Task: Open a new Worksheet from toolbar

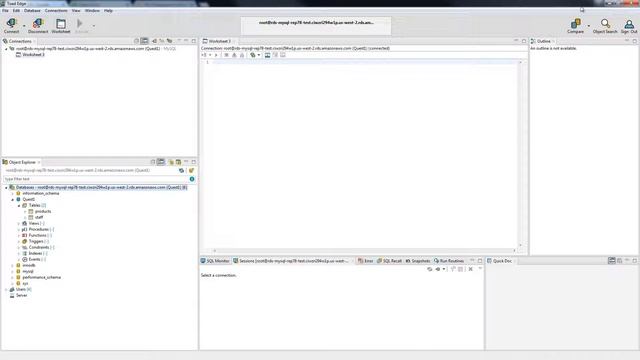Action: tap(61, 25)
